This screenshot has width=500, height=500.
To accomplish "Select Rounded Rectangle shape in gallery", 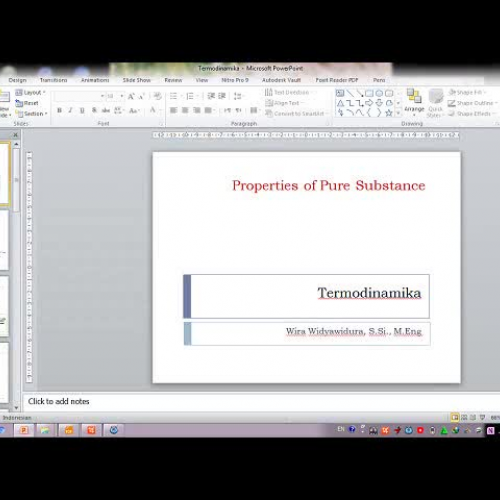I will tap(389, 93).
